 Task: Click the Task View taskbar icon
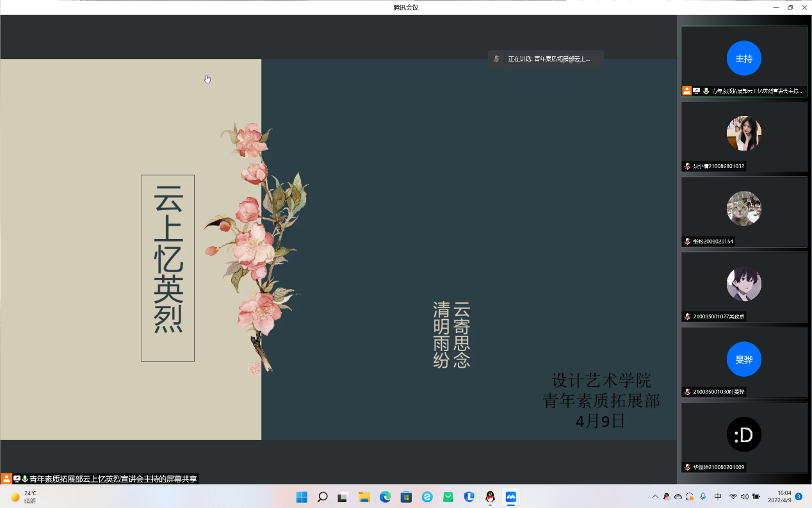click(x=343, y=497)
